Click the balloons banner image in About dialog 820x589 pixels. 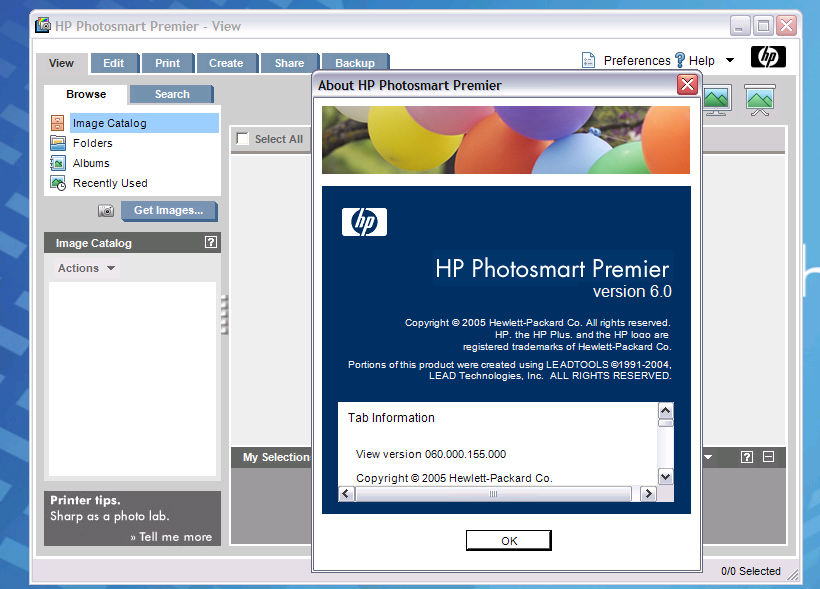click(506, 140)
